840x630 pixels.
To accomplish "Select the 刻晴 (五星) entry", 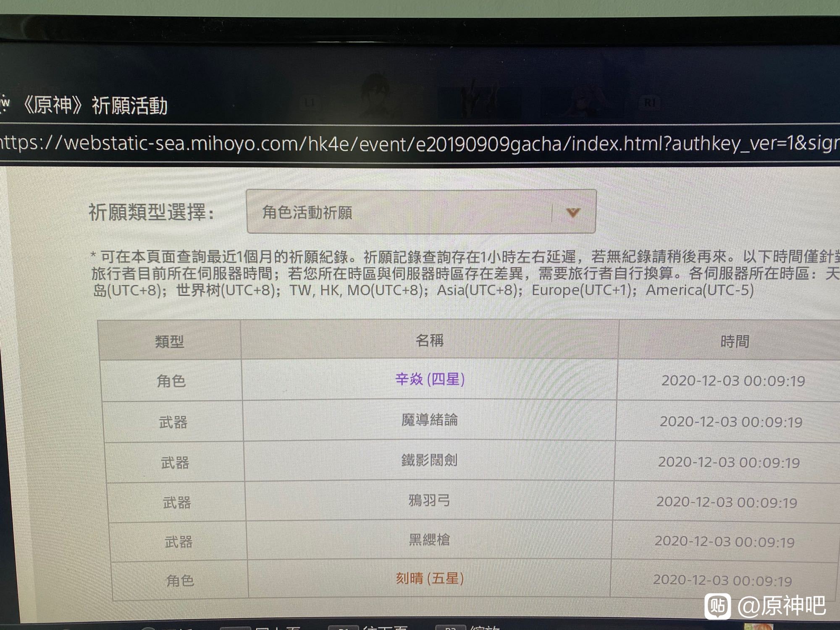I will tap(430, 578).
